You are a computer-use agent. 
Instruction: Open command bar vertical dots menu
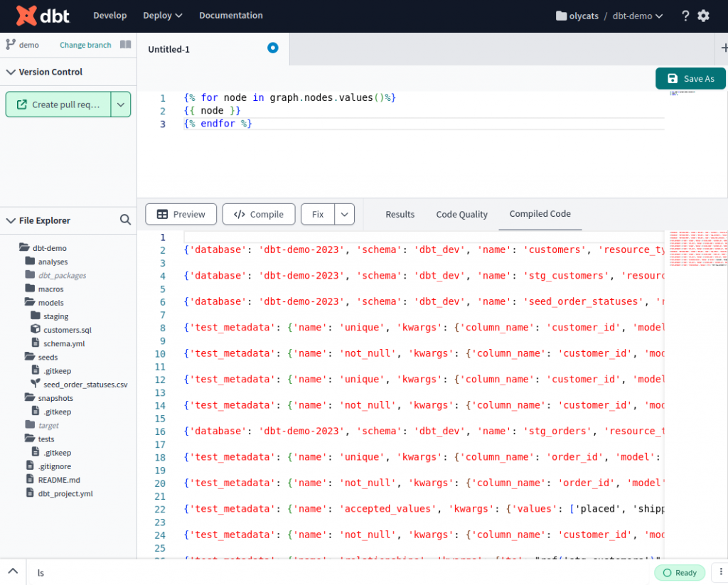click(721, 572)
